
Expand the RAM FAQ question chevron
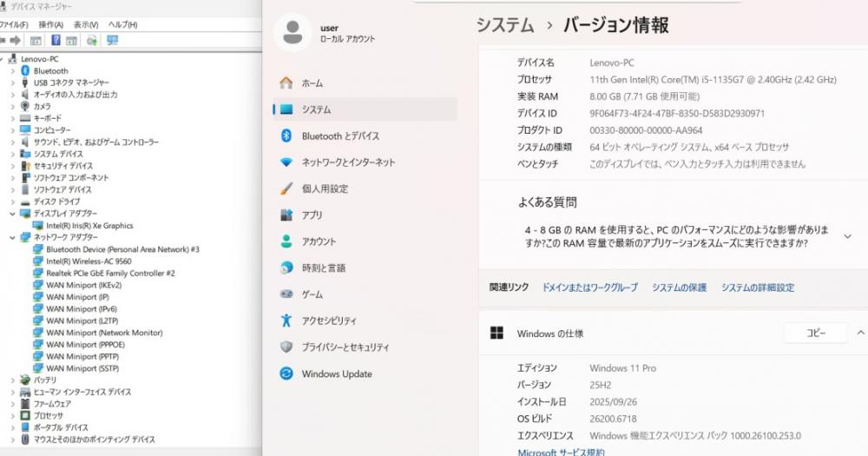pyautogui.click(x=847, y=236)
